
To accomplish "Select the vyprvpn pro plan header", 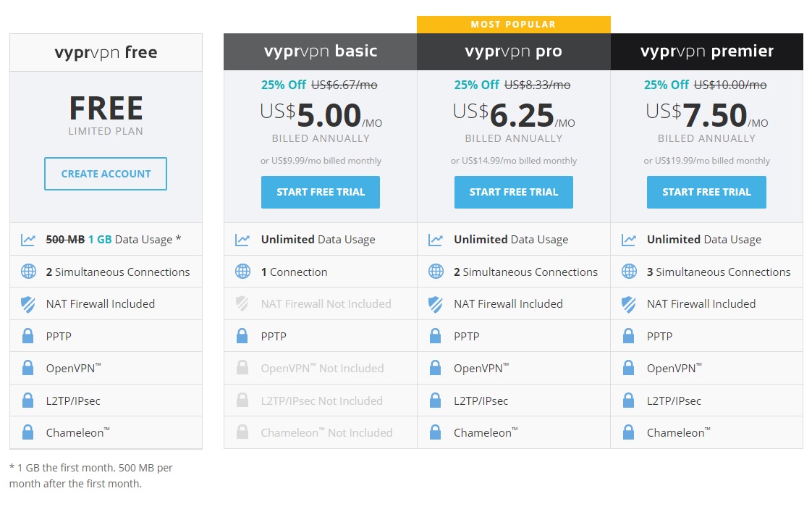I will coord(514,51).
